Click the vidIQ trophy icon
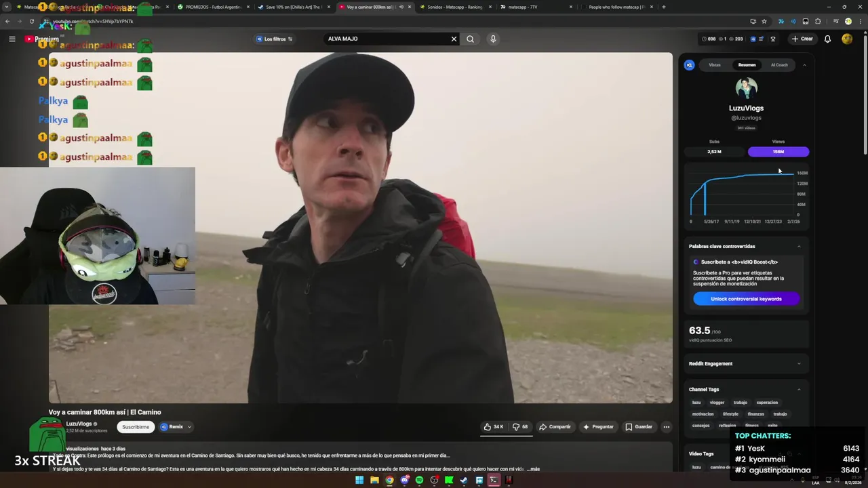 tap(772, 39)
